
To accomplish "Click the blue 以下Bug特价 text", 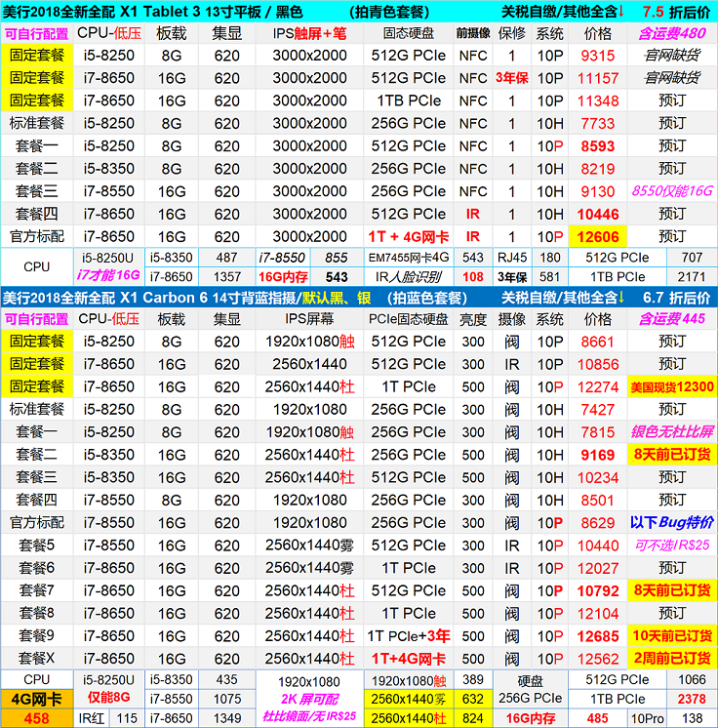I will [x=672, y=522].
